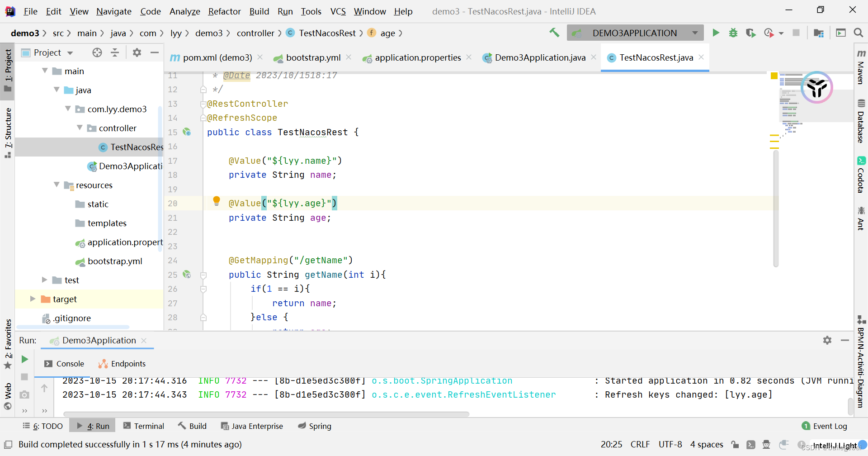The height and width of the screenshot is (456, 868).
Task: Toggle the Maven side panel
Action: [x=861, y=66]
